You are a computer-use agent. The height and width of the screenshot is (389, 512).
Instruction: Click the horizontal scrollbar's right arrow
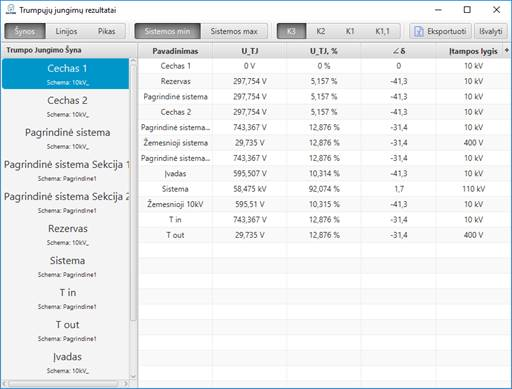coord(126,384)
